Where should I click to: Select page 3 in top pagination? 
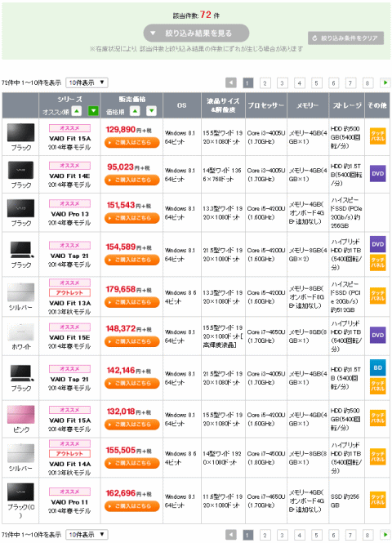pyautogui.click(x=282, y=83)
